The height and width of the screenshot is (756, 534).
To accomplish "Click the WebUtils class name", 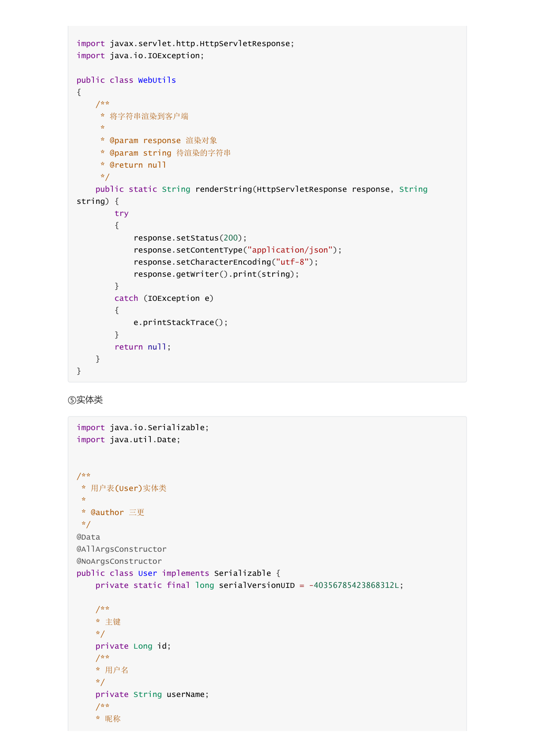I will [157, 80].
